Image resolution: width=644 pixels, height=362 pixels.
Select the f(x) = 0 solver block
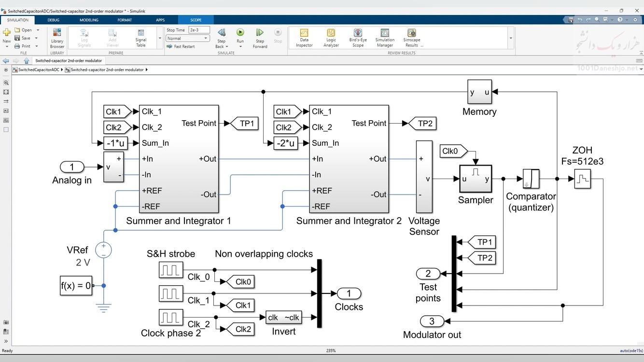pos(76,285)
